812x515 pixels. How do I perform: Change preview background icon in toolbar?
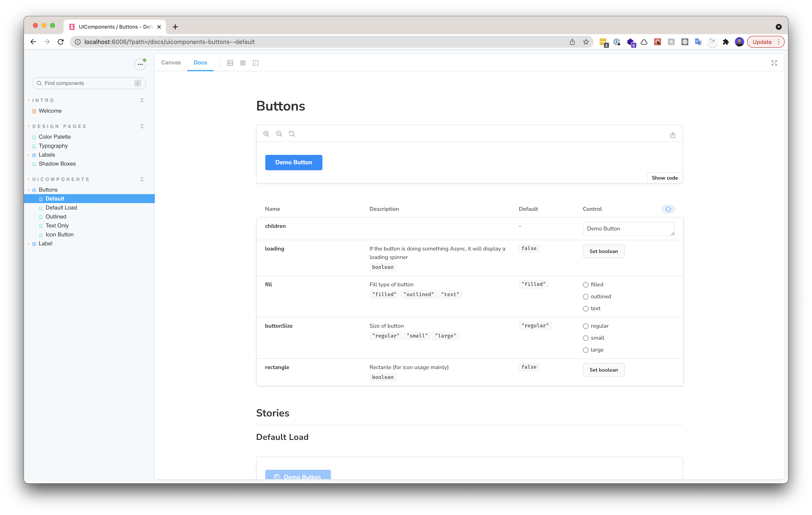[x=230, y=63]
